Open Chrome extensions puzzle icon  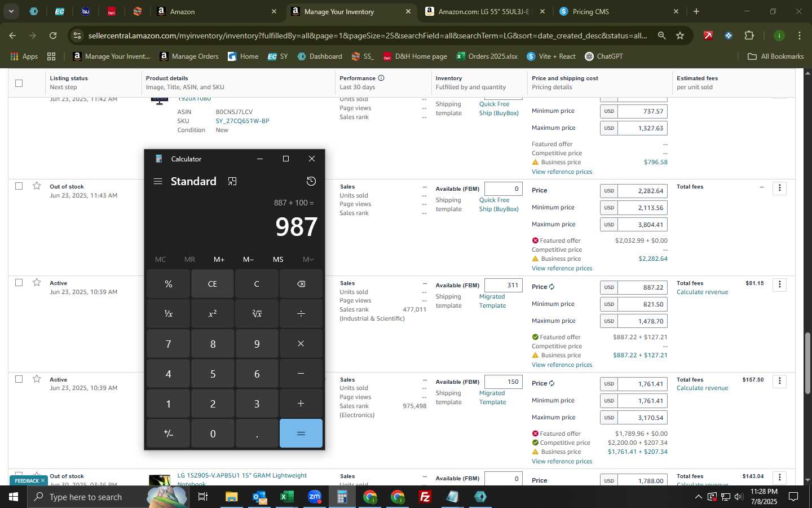[x=749, y=36]
